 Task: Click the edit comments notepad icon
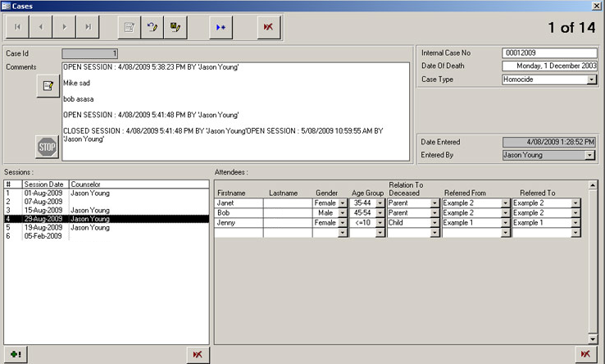coord(48,86)
